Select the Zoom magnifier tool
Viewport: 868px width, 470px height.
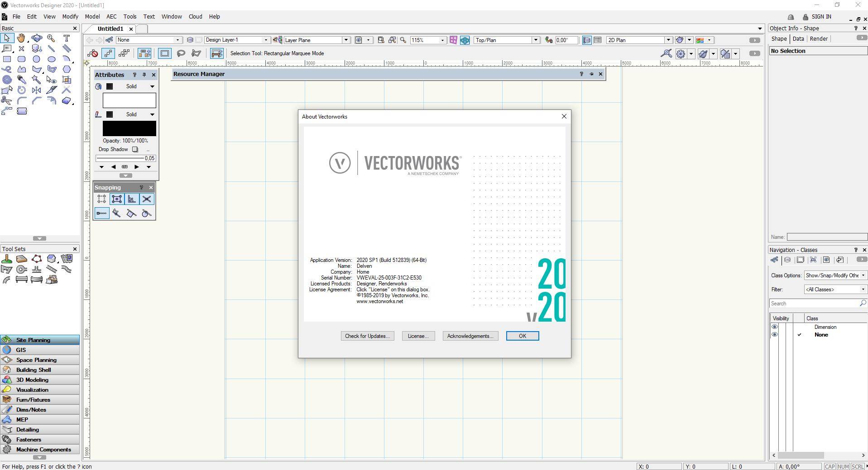point(51,38)
